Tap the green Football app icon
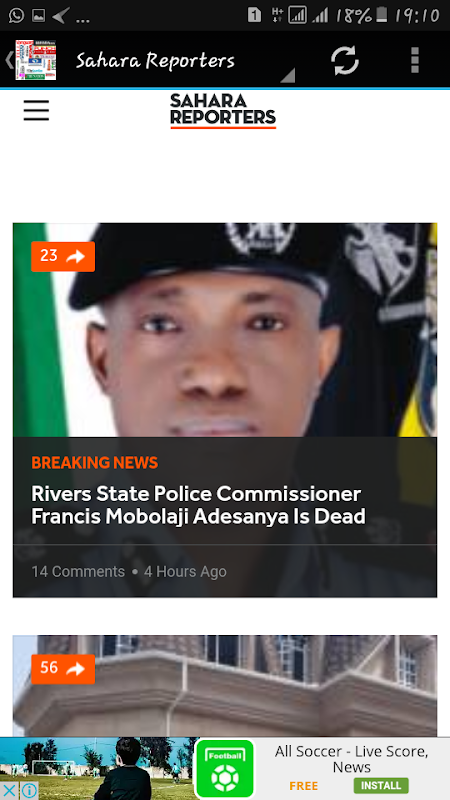This screenshot has height=800, width=450. 225,769
